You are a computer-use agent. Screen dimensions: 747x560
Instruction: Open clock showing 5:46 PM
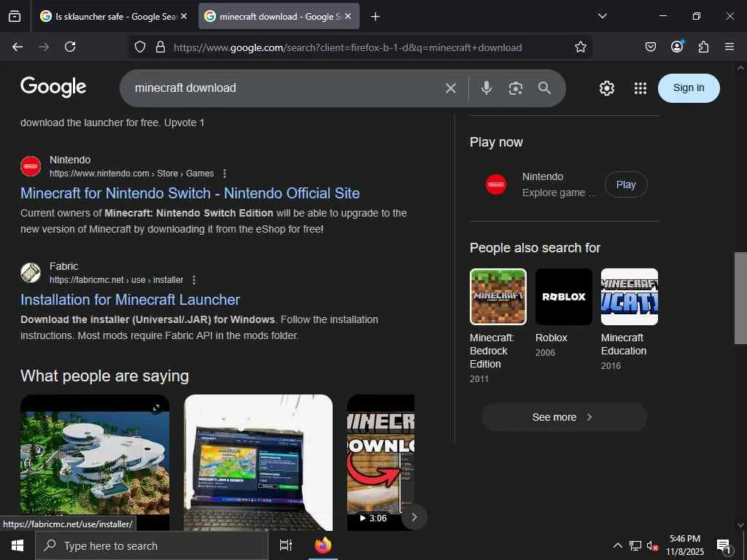pyautogui.click(x=684, y=545)
